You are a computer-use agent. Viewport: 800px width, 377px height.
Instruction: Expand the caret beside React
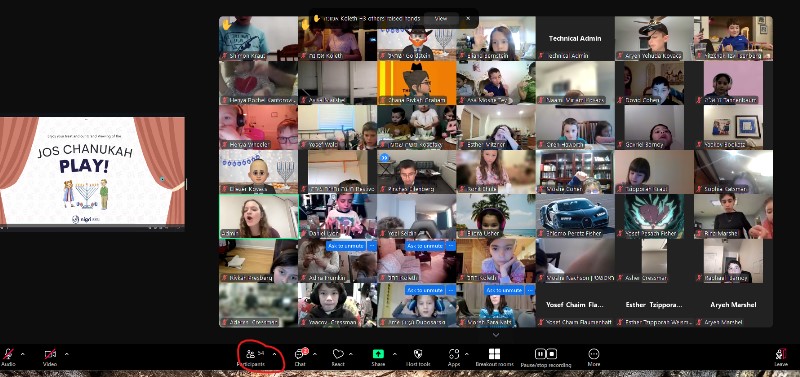[x=351, y=354]
